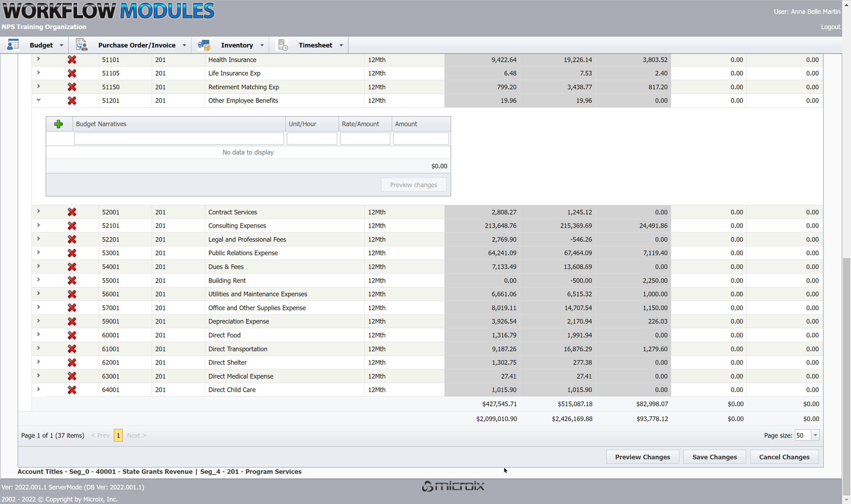Add a new budget narrative with green plus

click(x=58, y=124)
